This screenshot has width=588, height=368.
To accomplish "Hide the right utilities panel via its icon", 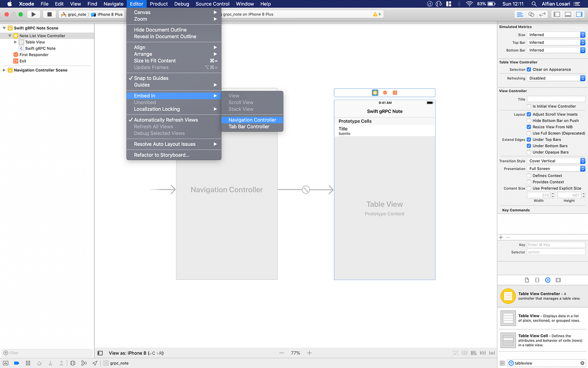I will pyautogui.click(x=579, y=14).
